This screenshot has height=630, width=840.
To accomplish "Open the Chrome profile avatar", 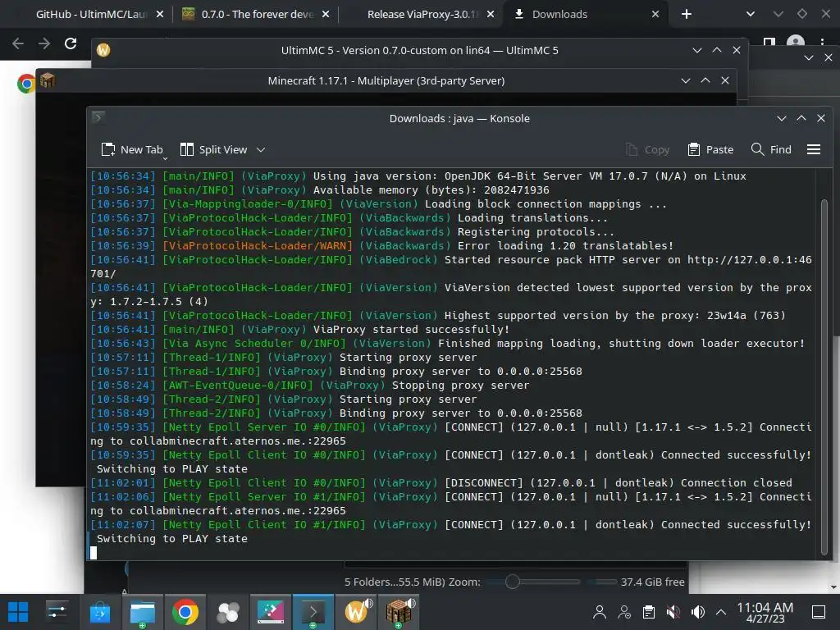I will pos(796,42).
